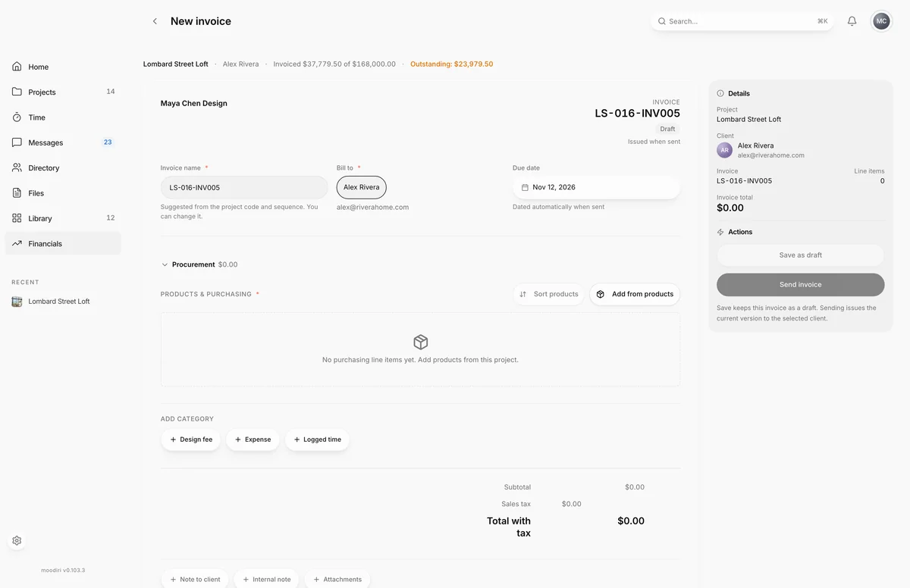
Task: Open Files in the sidebar
Action: pos(63,193)
